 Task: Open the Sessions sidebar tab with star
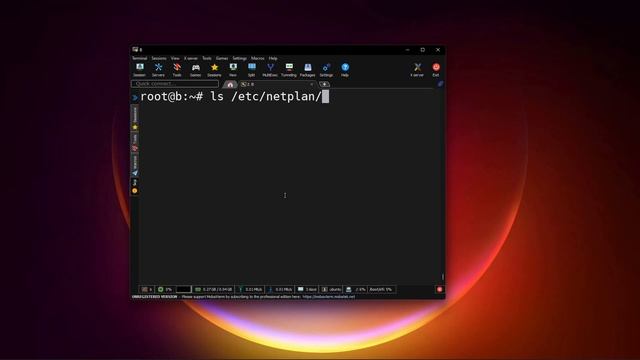(x=135, y=118)
